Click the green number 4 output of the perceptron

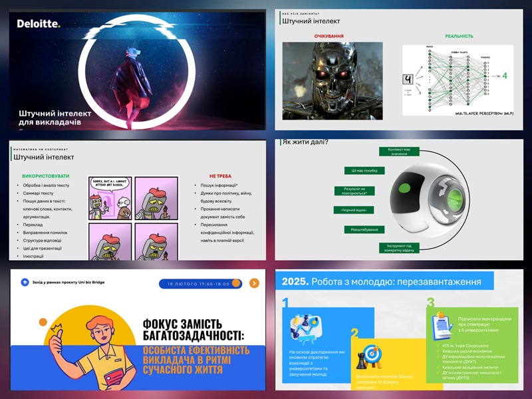point(505,76)
